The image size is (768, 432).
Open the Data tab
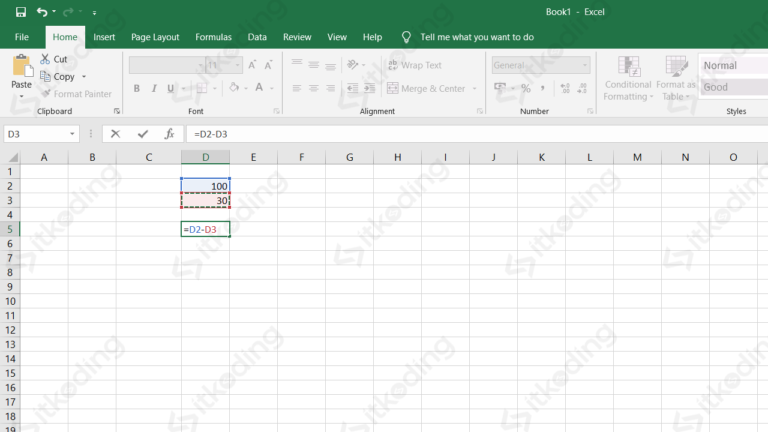tap(257, 37)
